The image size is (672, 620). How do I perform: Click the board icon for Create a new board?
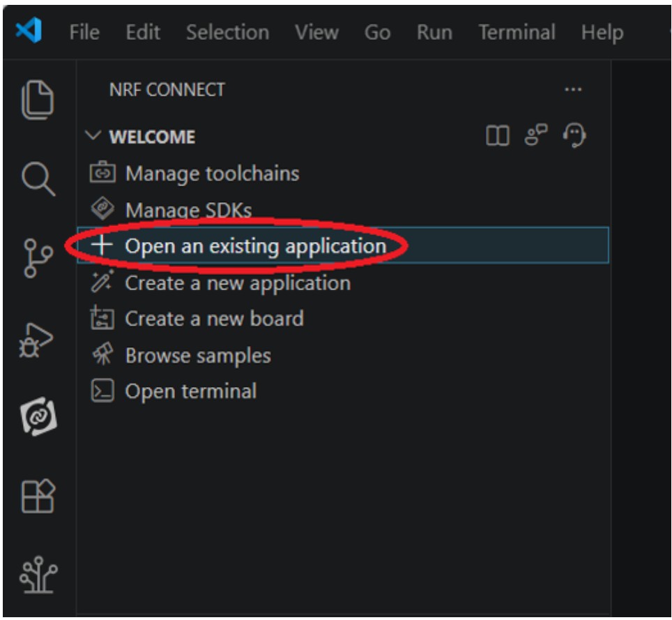pos(102,318)
